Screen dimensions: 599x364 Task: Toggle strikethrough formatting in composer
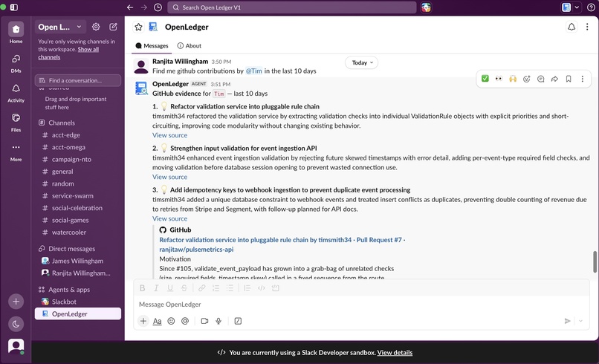click(184, 288)
